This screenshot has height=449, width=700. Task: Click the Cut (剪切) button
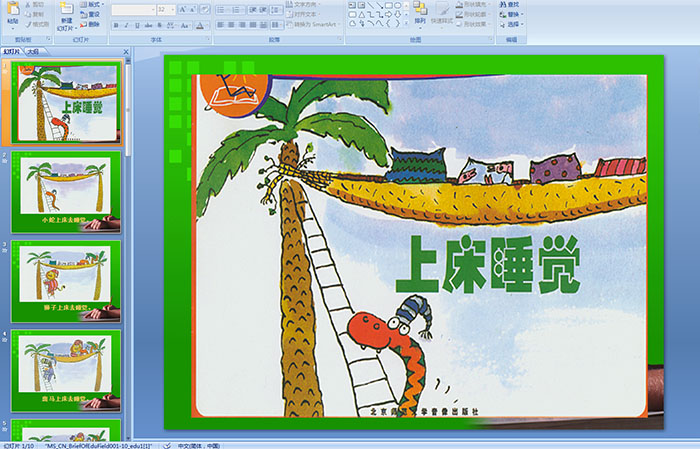(x=35, y=4)
